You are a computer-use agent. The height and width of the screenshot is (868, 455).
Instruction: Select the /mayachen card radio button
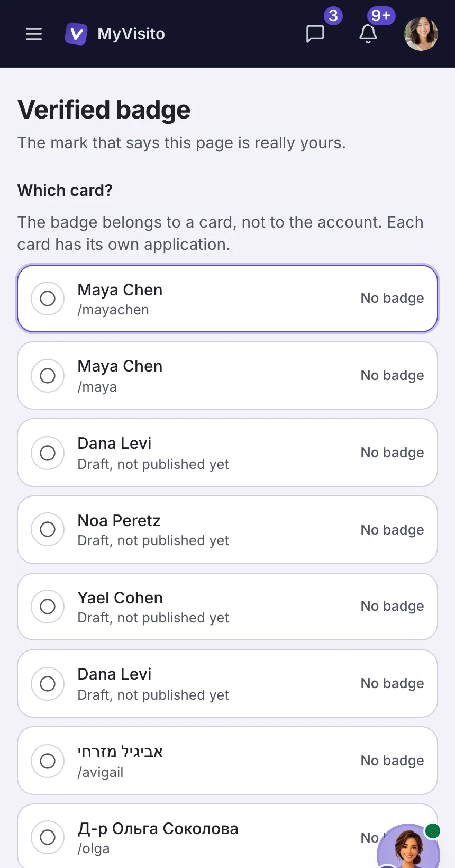(48, 299)
